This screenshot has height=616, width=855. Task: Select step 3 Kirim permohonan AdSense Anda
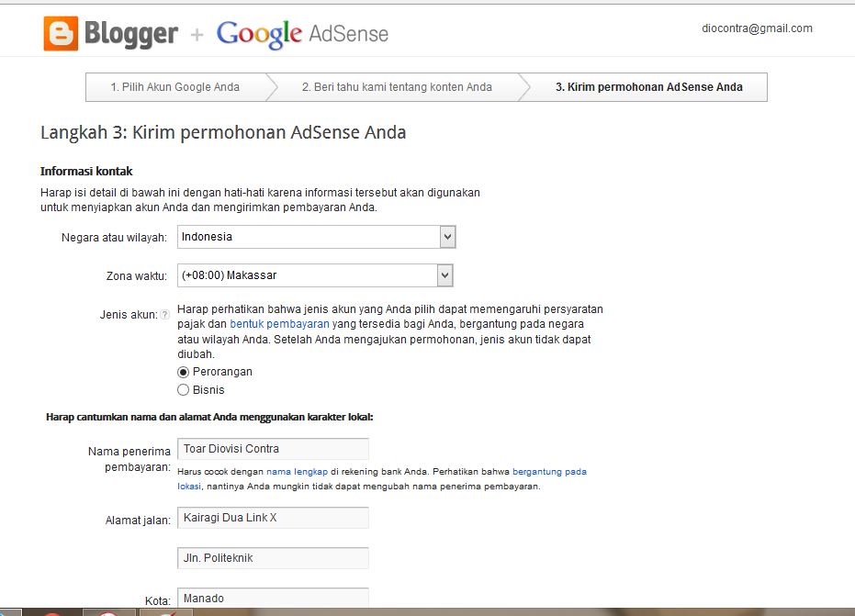(x=649, y=87)
